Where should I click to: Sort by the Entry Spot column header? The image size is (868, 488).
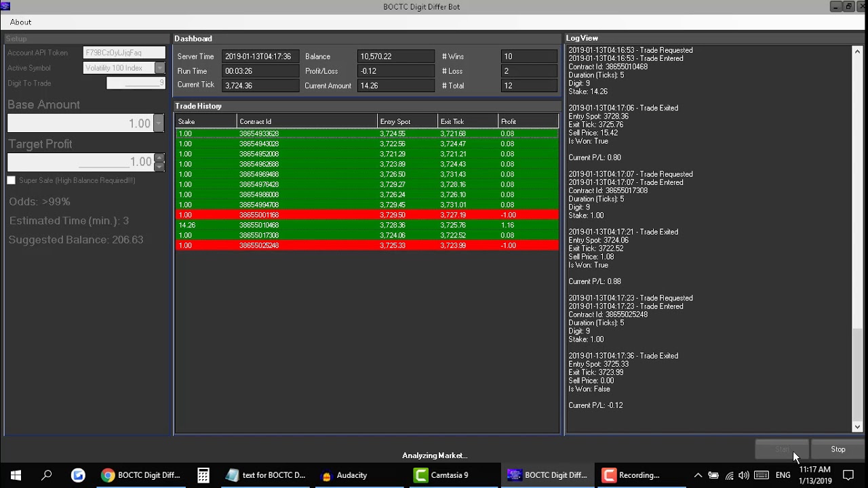pos(408,122)
